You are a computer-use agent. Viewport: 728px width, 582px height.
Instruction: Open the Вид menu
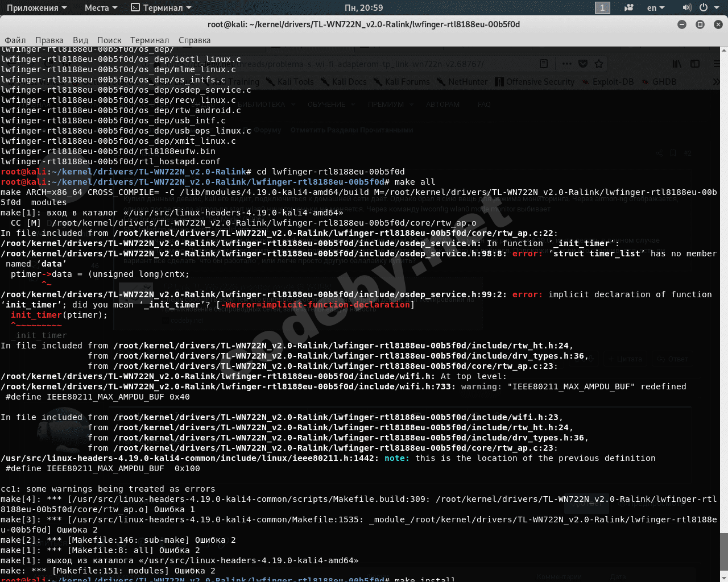[80, 40]
